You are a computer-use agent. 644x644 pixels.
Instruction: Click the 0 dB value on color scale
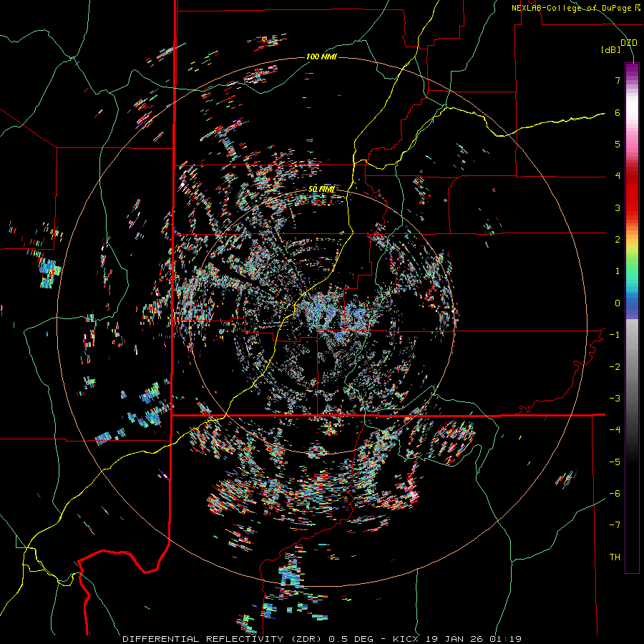pyautogui.click(x=618, y=303)
